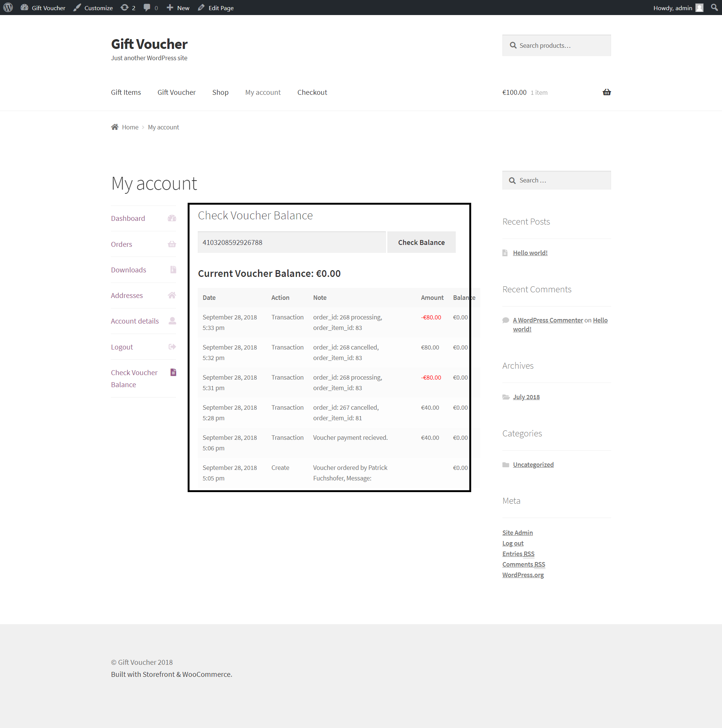
Task: Click the Hello world! recent post link
Action: click(529, 252)
